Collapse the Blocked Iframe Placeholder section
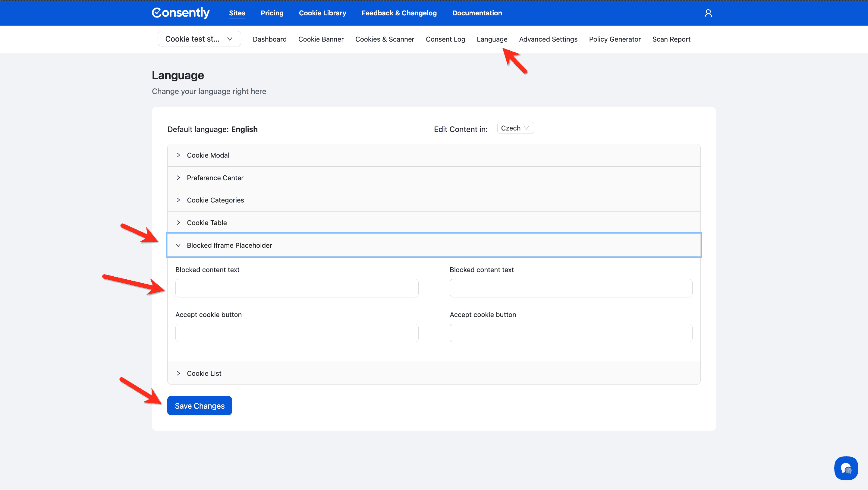This screenshot has height=490, width=868. coord(229,245)
